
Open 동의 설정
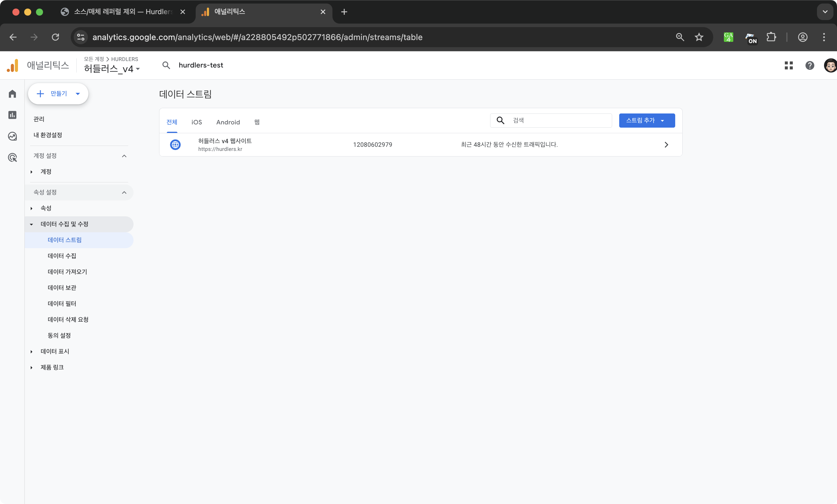click(60, 335)
